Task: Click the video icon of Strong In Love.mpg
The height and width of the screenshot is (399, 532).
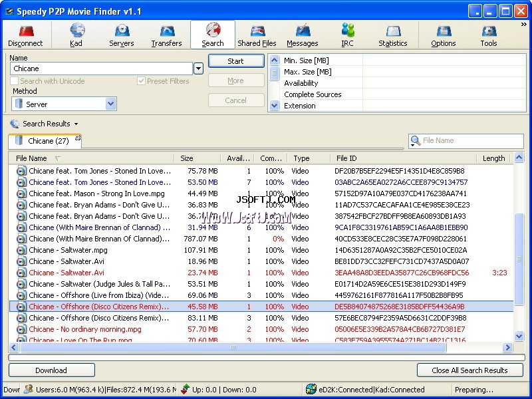Action: (x=21, y=194)
